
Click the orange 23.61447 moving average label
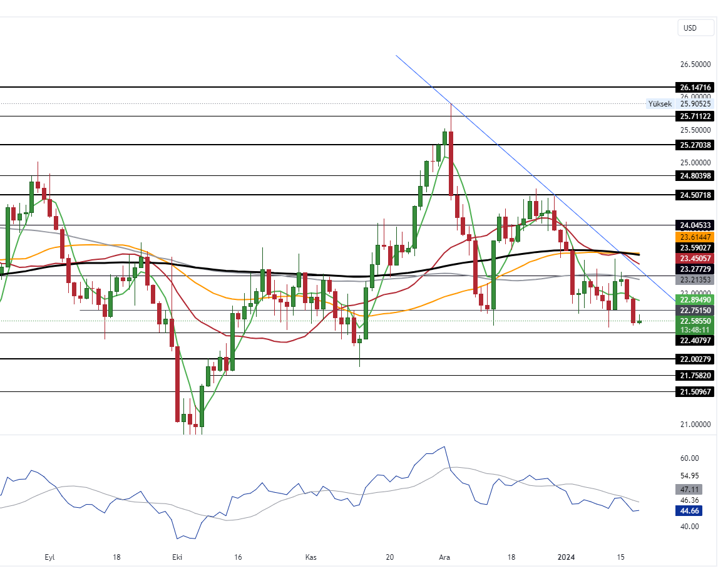(x=695, y=237)
